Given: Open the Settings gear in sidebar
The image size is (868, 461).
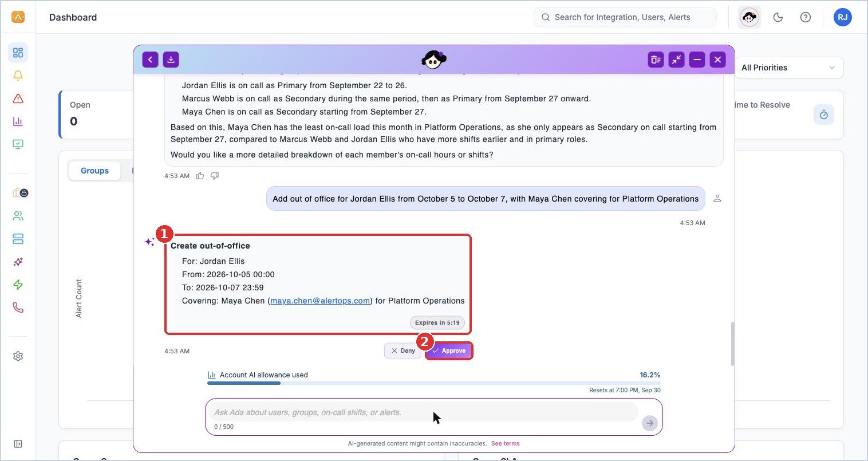Looking at the screenshot, I should click(18, 356).
